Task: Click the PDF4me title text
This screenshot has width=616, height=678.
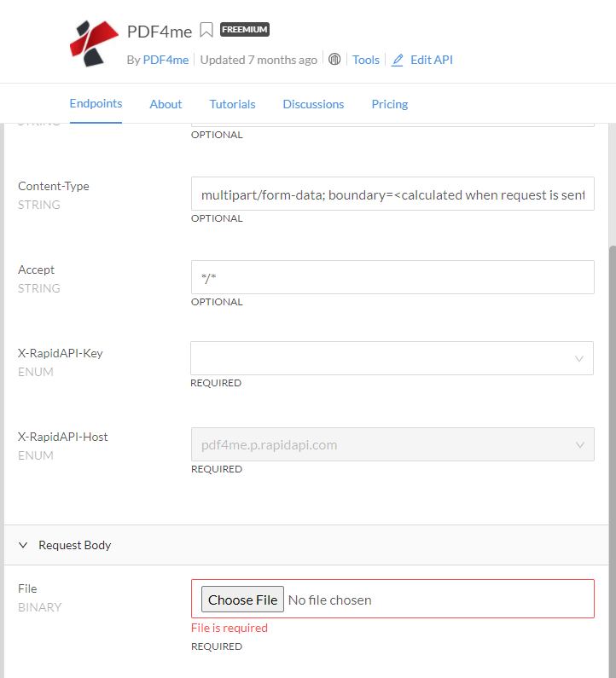Action: pyautogui.click(x=160, y=32)
